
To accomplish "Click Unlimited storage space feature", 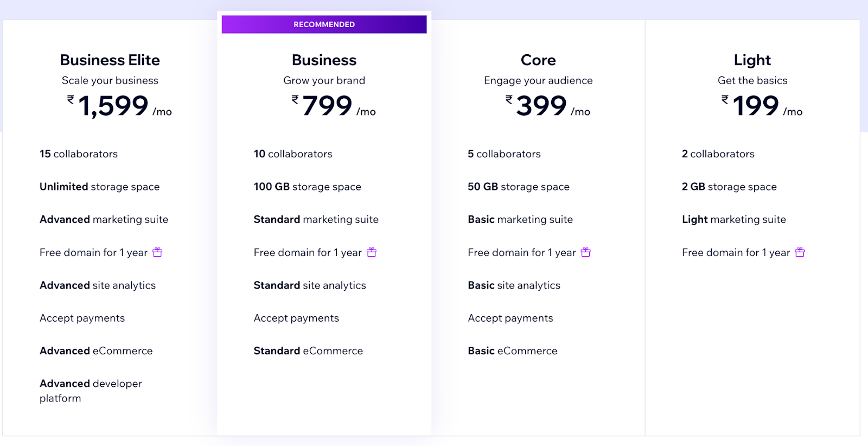I will click(x=100, y=187).
